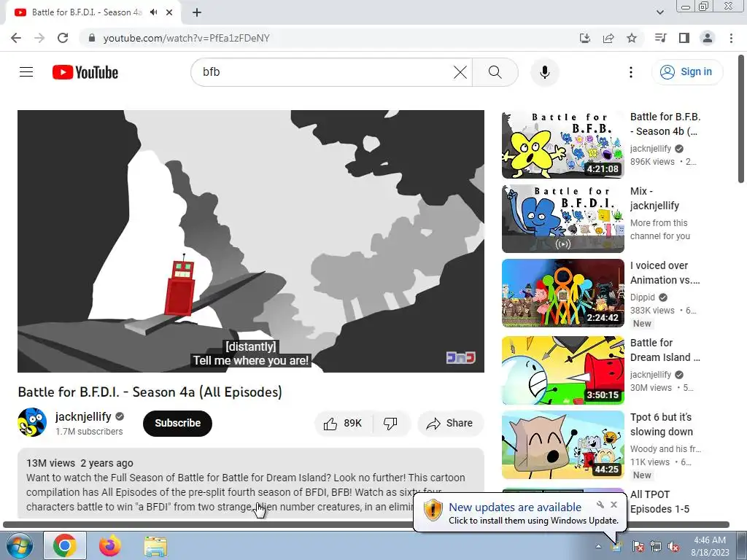
Task: Click the Chrome taskbar icon
Action: click(x=65, y=545)
